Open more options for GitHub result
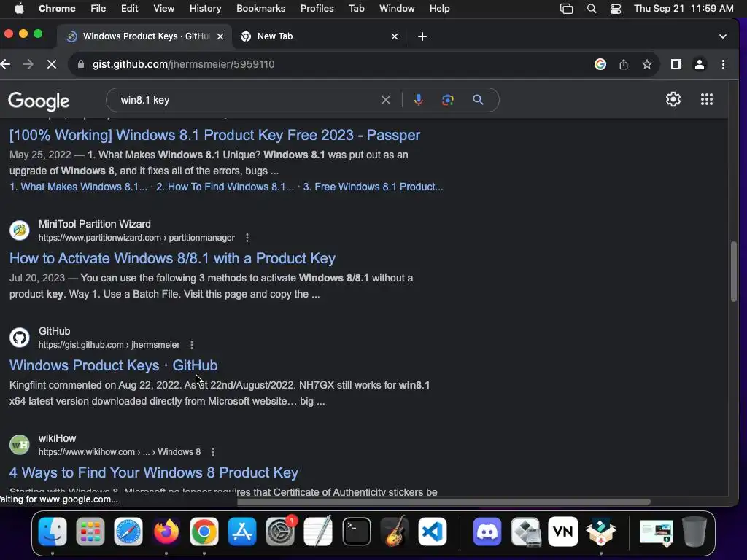Viewport: 747px width, 560px height. 192,345
